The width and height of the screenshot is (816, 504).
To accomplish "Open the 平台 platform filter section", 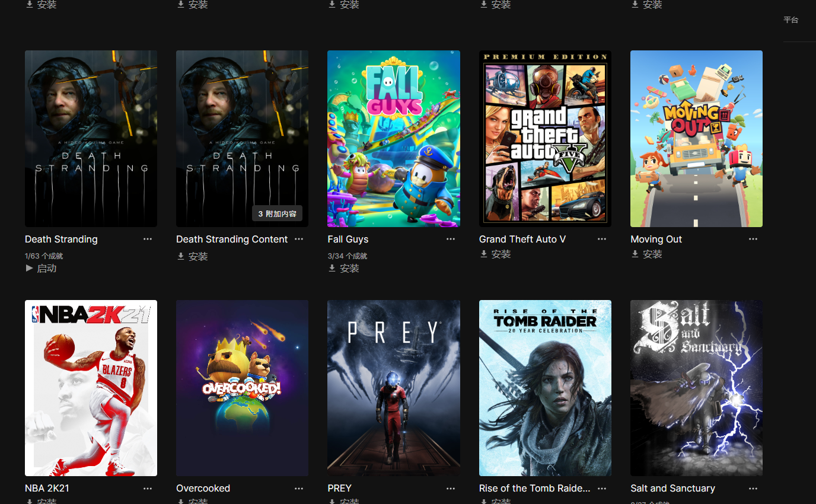I will pos(791,20).
